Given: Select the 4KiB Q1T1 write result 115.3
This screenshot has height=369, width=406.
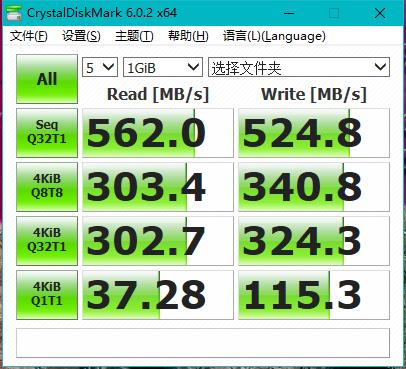Looking at the screenshot, I should coord(314,295).
